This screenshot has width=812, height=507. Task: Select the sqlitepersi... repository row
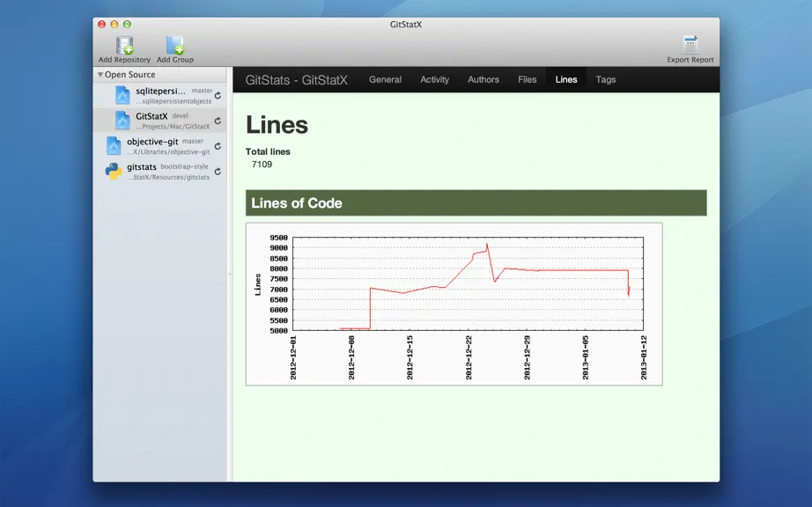tap(160, 96)
